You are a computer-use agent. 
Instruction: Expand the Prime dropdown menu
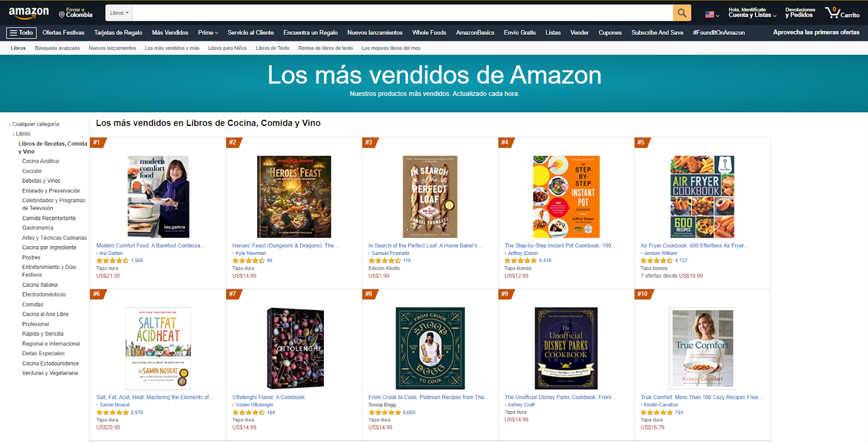[208, 33]
